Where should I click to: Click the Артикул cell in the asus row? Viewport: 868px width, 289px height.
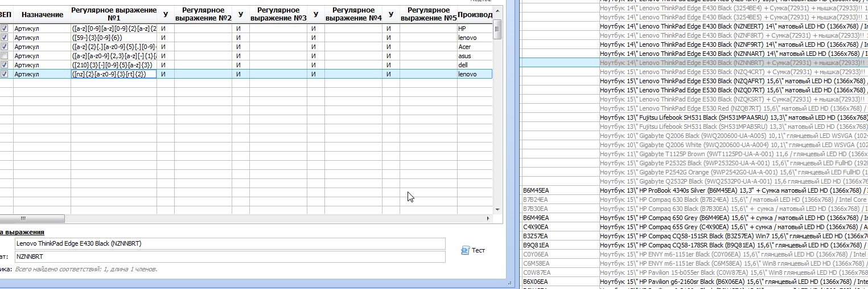click(42, 55)
